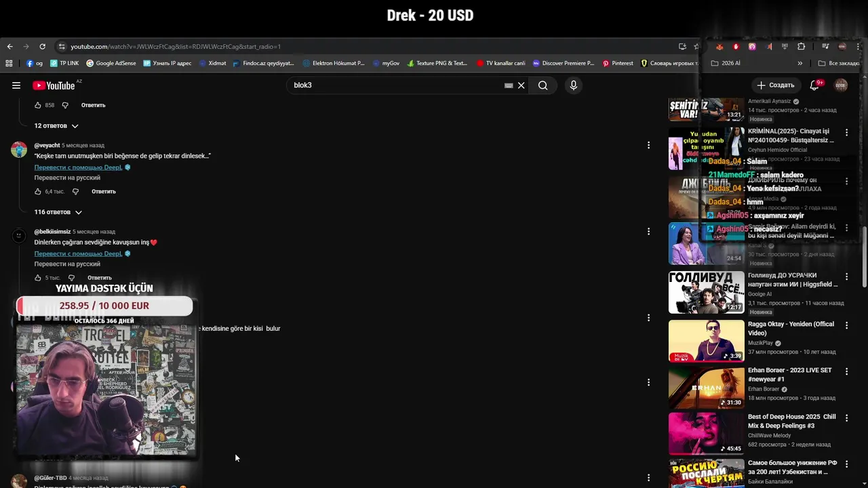Open the Best of Deep House 2025 thumbnail
The image size is (868, 488).
(707, 434)
